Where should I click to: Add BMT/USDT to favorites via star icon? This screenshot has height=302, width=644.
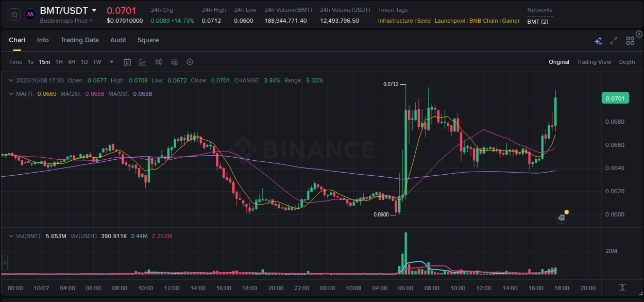(14, 14)
